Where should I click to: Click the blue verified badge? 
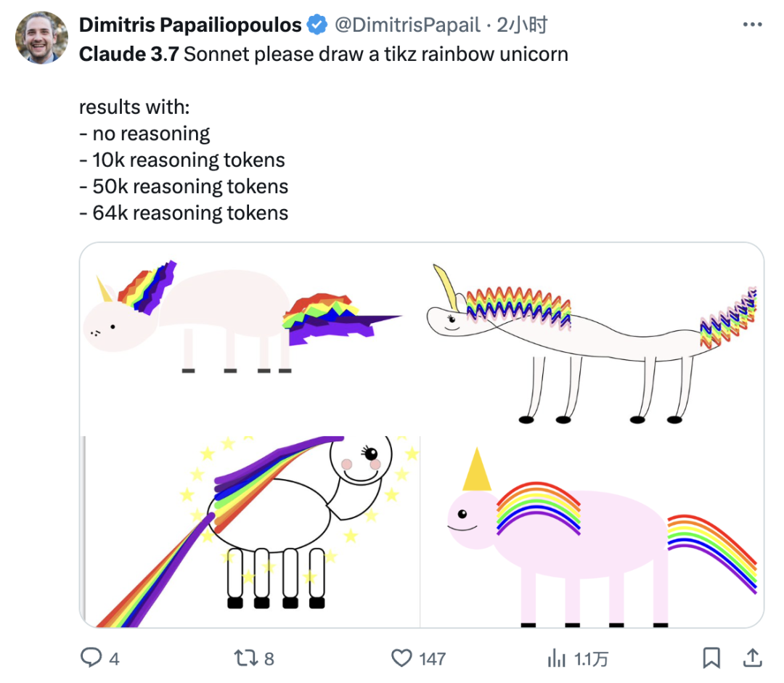tap(317, 25)
